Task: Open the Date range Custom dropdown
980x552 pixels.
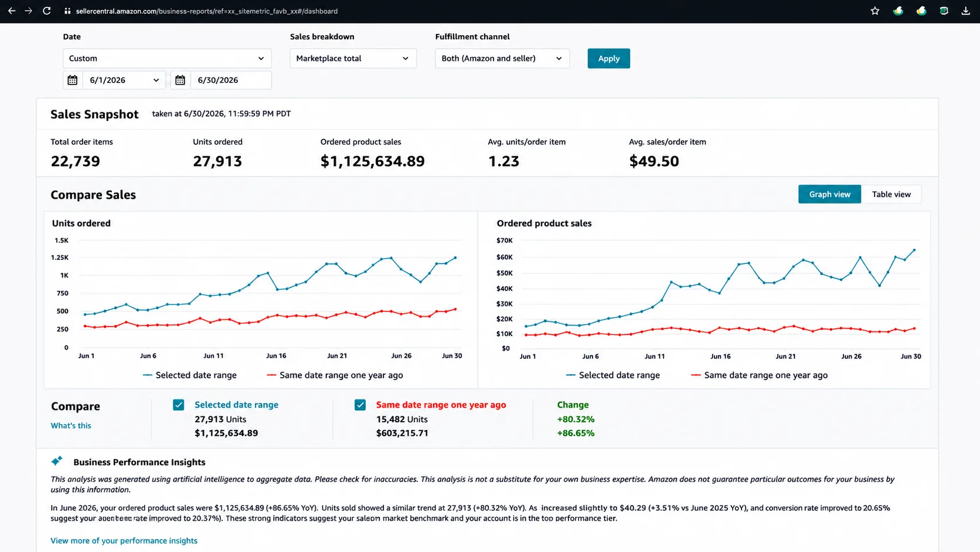Action: tap(167, 58)
